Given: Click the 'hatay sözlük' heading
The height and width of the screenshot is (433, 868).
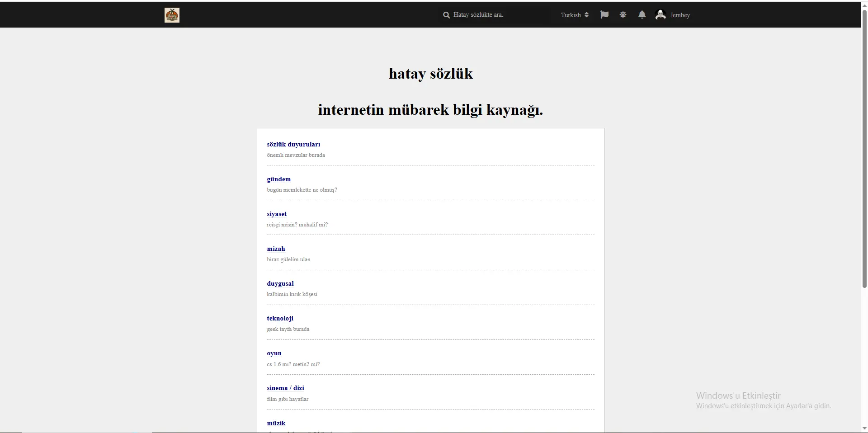Looking at the screenshot, I should click(x=431, y=74).
